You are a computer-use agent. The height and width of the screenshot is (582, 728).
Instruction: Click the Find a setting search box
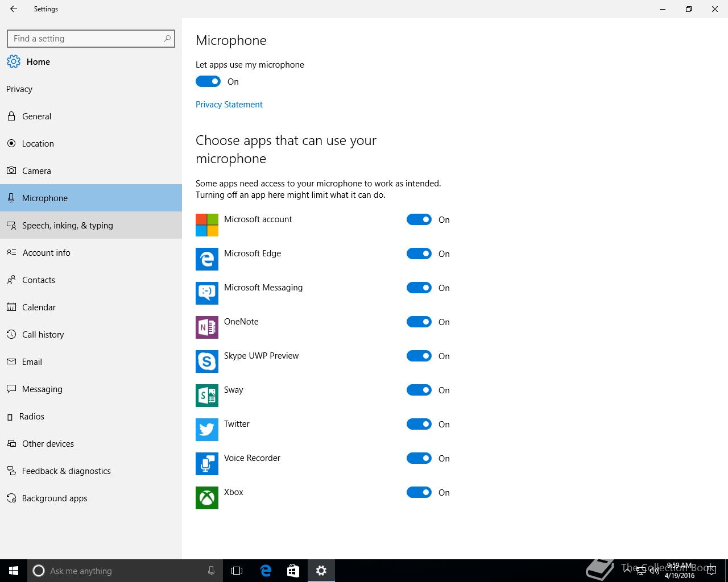[91, 39]
